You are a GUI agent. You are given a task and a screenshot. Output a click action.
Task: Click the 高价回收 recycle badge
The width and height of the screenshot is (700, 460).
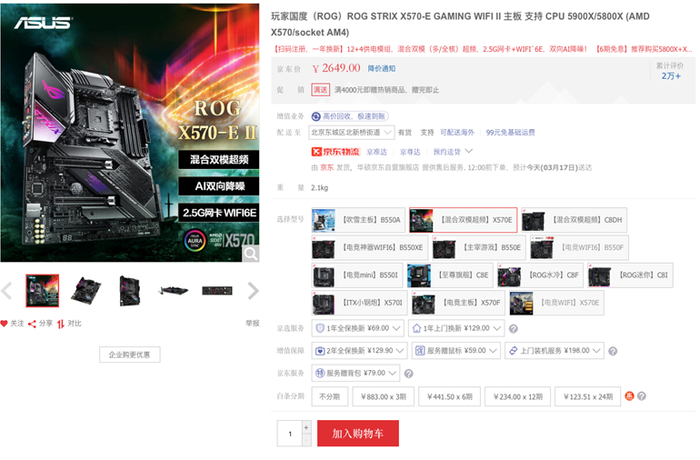pyautogui.click(x=350, y=116)
